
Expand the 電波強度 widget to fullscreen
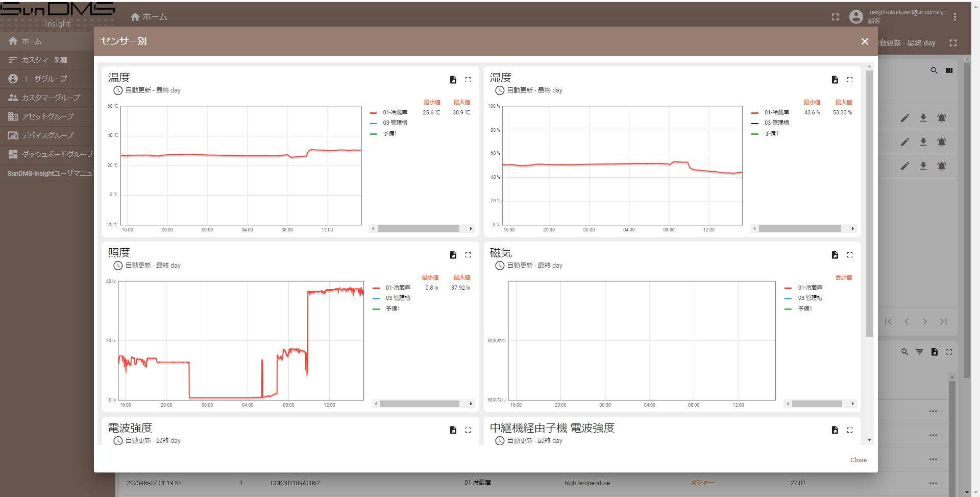click(x=468, y=430)
